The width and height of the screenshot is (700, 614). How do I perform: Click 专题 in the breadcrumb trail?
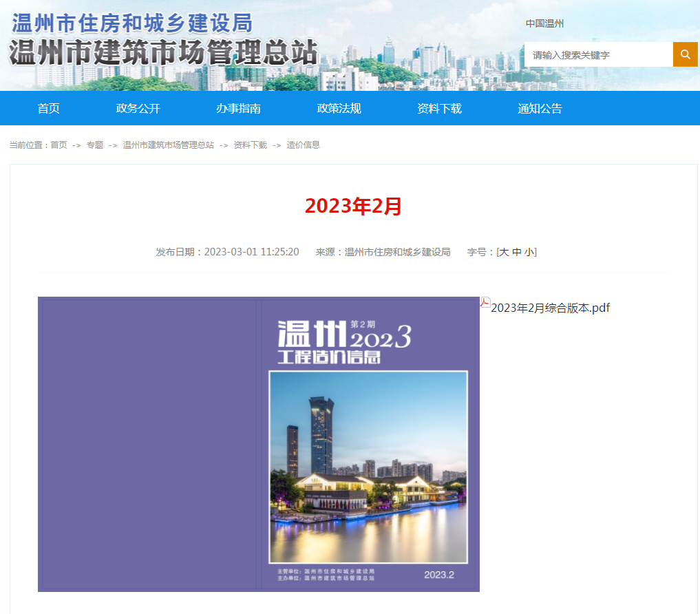click(95, 145)
